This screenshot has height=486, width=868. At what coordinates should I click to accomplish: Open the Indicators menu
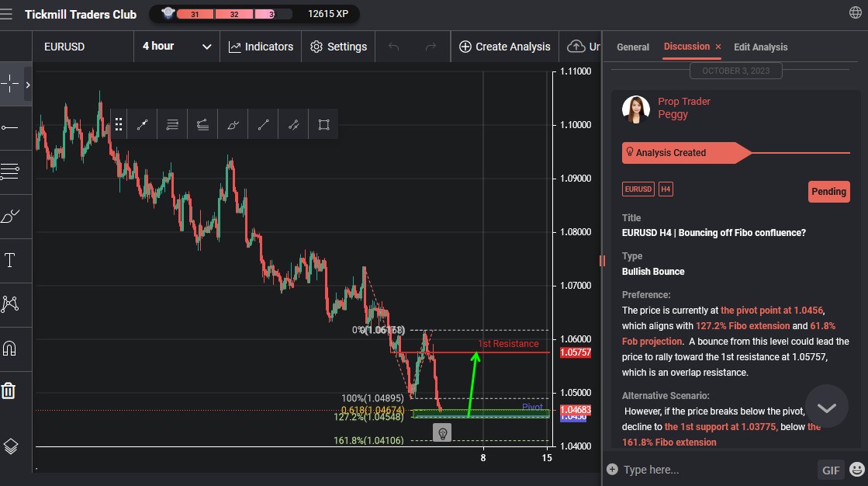261,47
